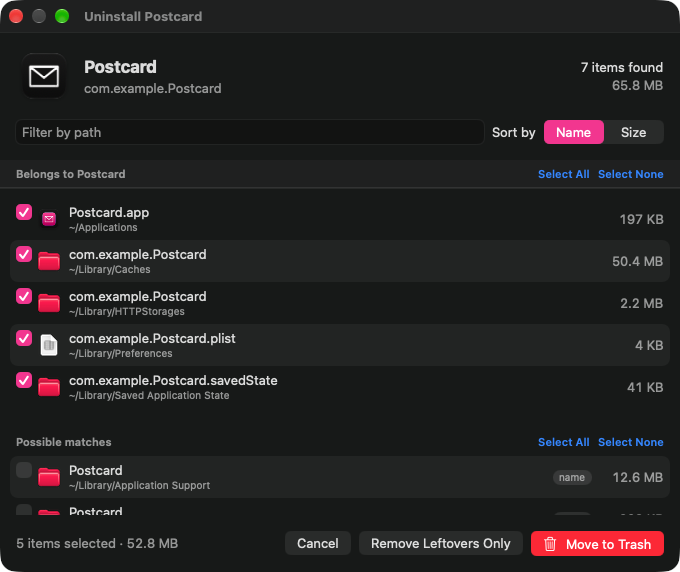The height and width of the screenshot is (572, 680).
Task: Select None under Possible matches
Action: (x=631, y=442)
